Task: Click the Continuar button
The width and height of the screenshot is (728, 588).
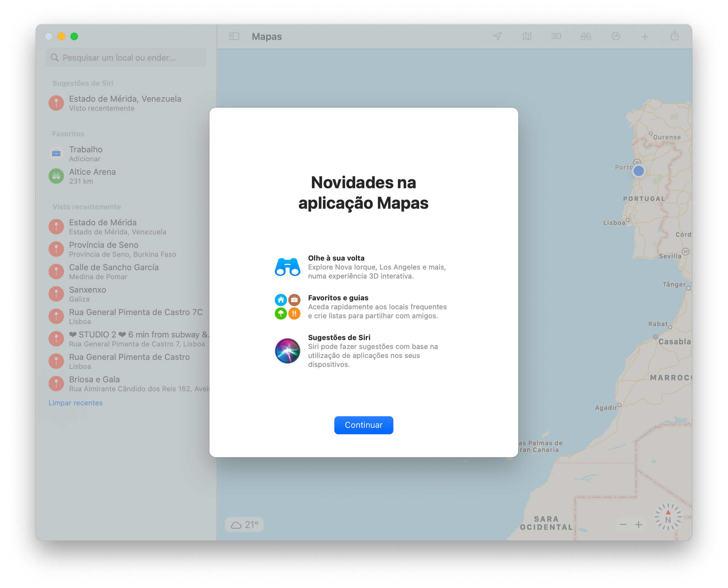Action: [x=363, y=425]
